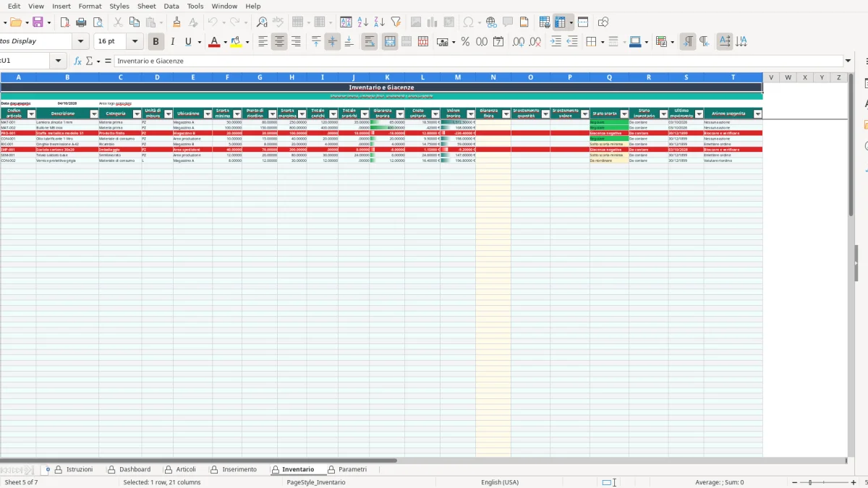Open Borders style dropdown arrow
Image resolution: width=868 pixels, height=488 pixels.
(601, 42)
